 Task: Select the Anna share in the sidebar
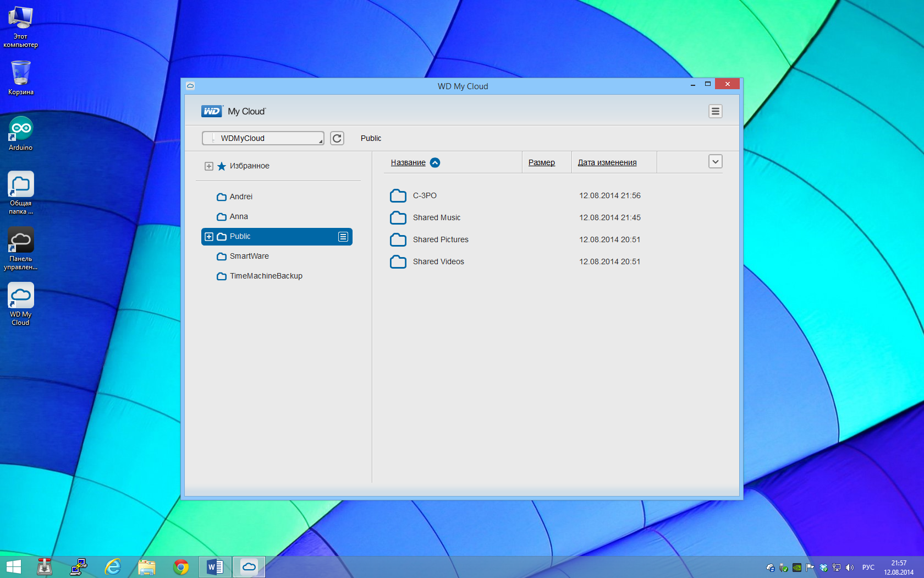pos(239,216)
